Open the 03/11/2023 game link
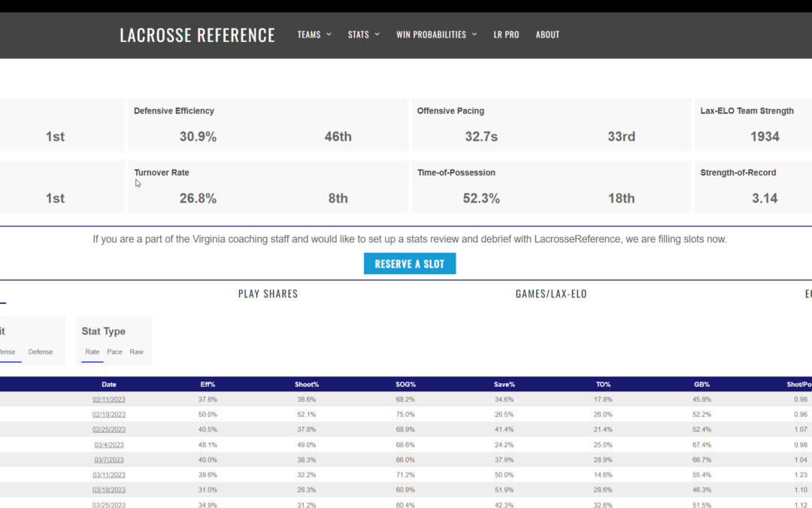Image resolution: width=812 pixels, height=508 pixels. pos(109,475)
